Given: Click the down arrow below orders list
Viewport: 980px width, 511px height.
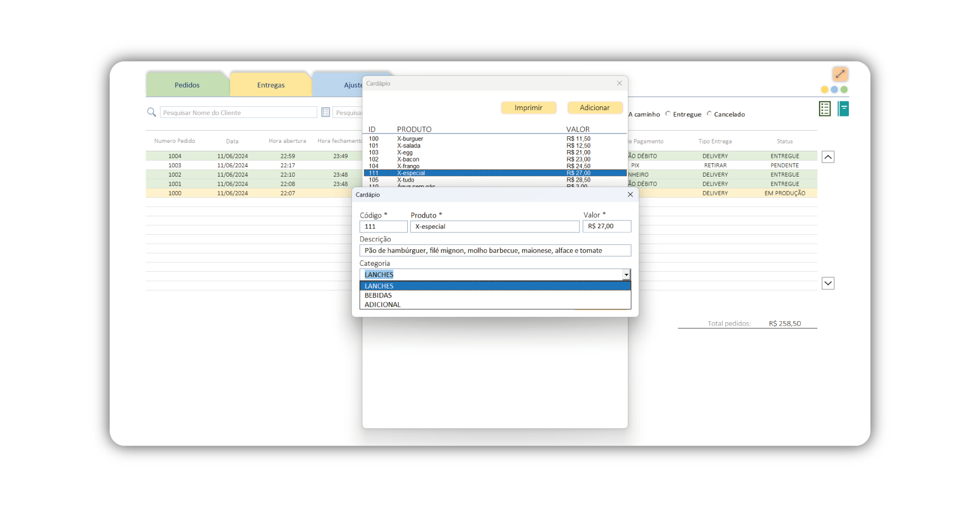Looking at the screenshot, I should coord(828,283).
